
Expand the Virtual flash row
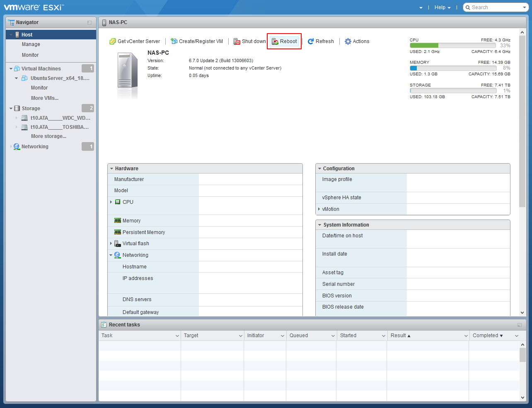click(111, 244)
